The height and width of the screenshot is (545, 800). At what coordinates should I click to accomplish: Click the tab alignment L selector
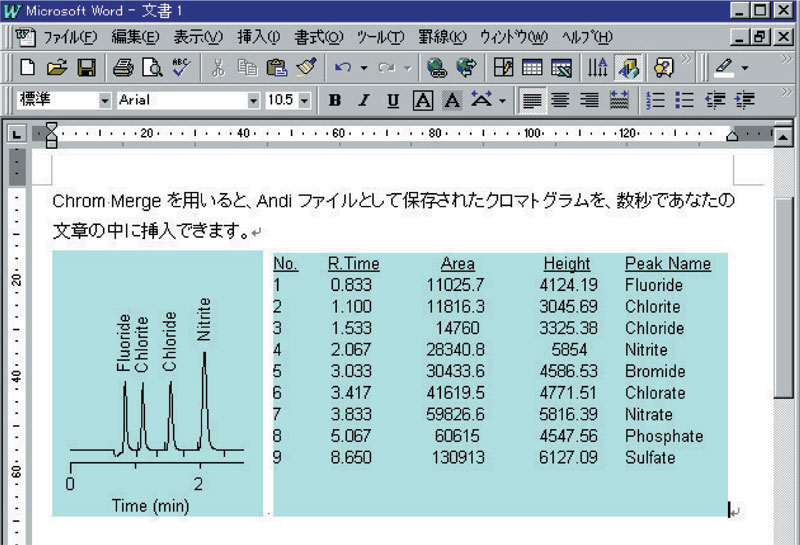coord(17,134)
